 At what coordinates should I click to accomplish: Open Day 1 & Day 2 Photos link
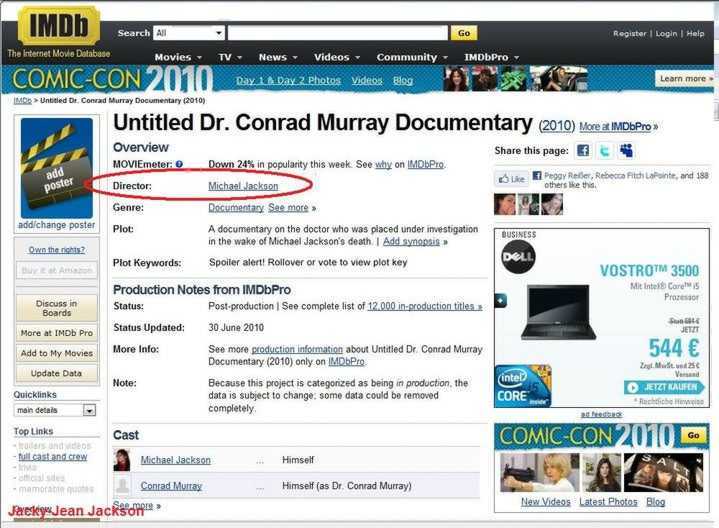click(x=288, y=80)
